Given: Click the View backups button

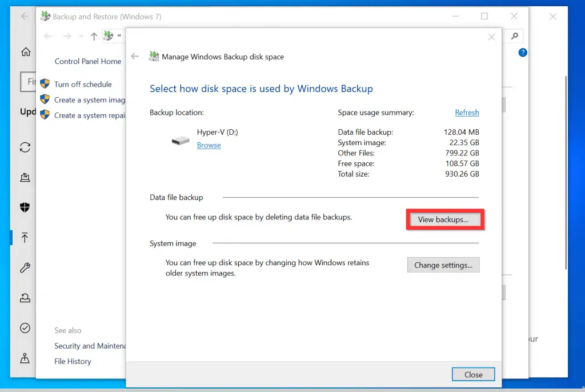Looking at the screenshot, I should [445, 219].
